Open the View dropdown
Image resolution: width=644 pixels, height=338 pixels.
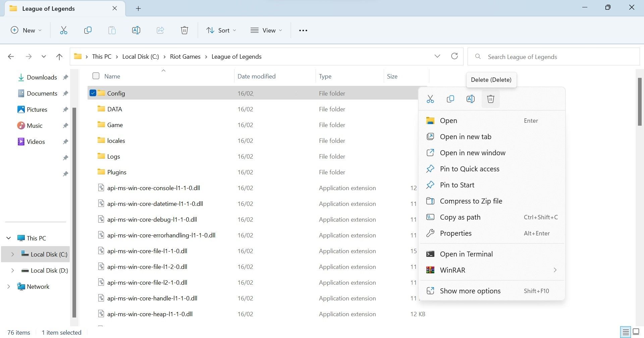pyautogui.click(x=266, y=30)
